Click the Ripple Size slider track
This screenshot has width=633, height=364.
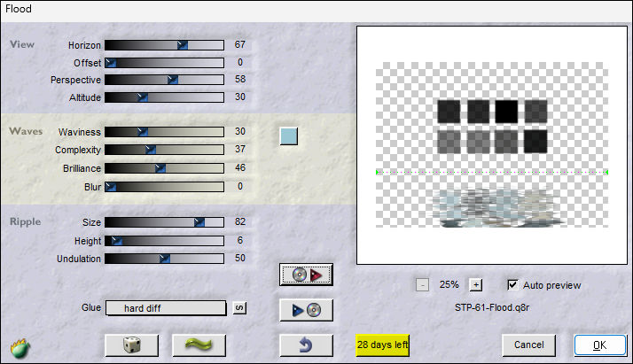pyautogui.click(x=164, y=222)
